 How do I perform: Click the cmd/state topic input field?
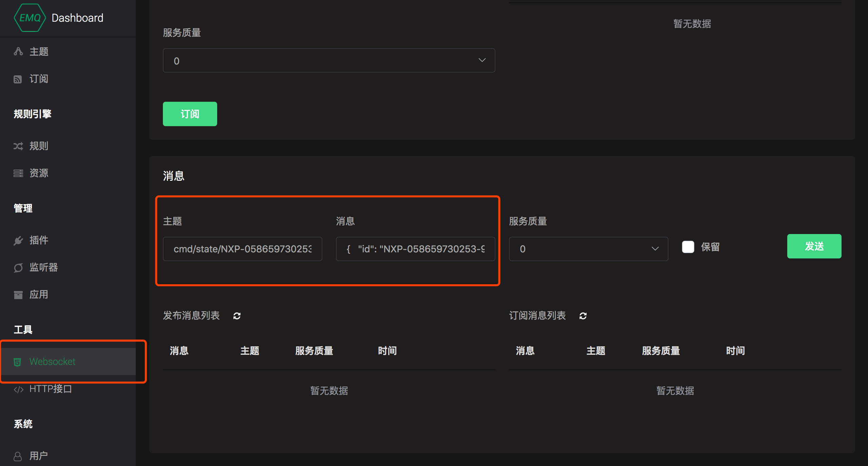point(242,249)
